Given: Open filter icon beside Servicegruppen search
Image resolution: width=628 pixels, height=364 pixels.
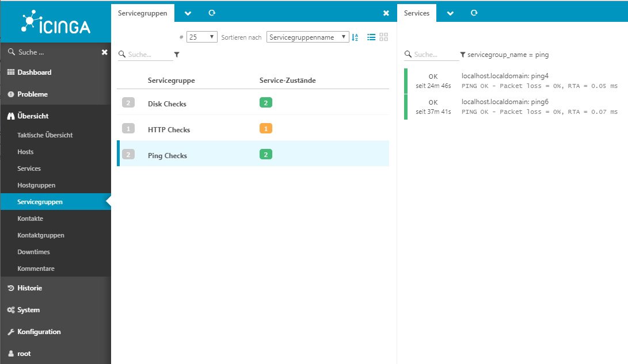Looking at the screenshot, I should point(177,55).
